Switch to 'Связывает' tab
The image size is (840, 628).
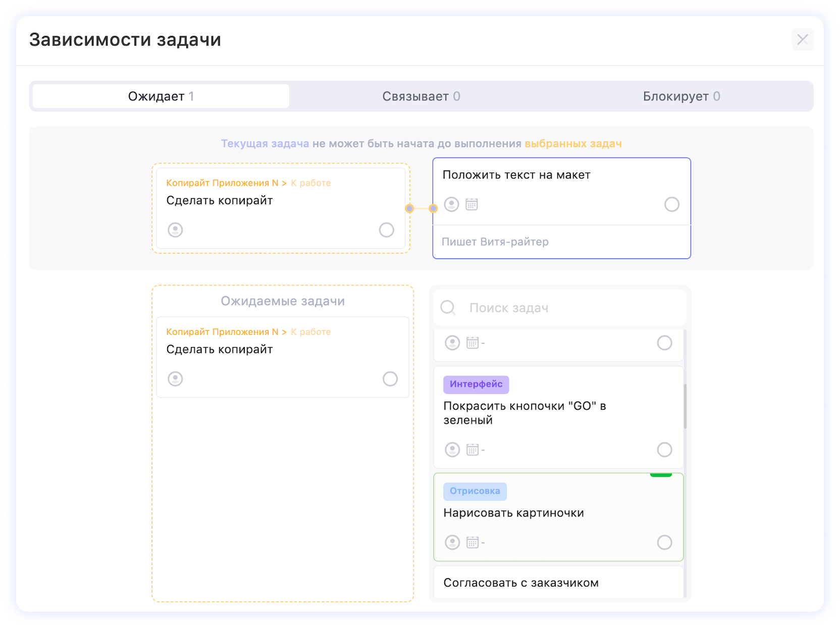point(421,96)
